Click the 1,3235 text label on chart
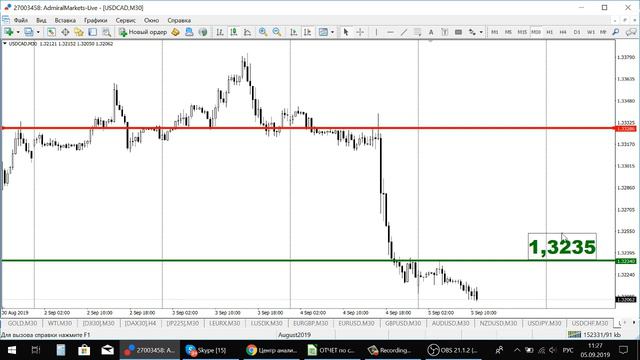Image resolution: width=640 pixels, height=360 pixels. pos(562,247)
